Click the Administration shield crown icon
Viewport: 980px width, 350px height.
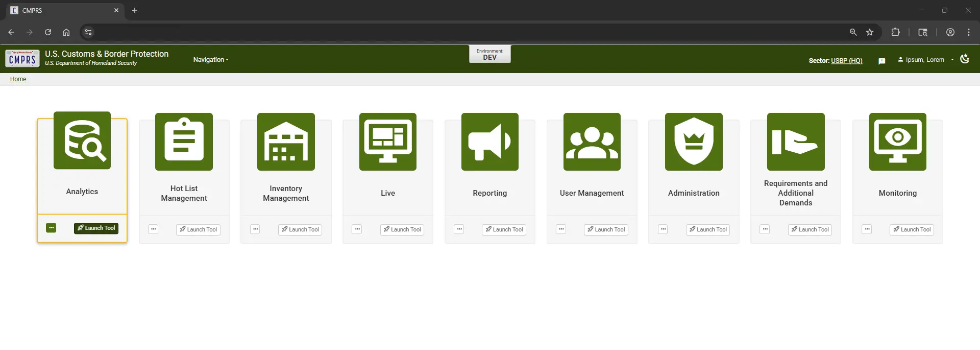tap(694, 142)
